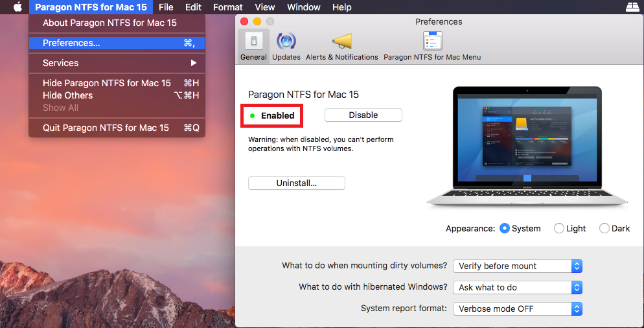
Task: Open Alerts & Notifications megaphone icon
Action: tap(341, 41)
